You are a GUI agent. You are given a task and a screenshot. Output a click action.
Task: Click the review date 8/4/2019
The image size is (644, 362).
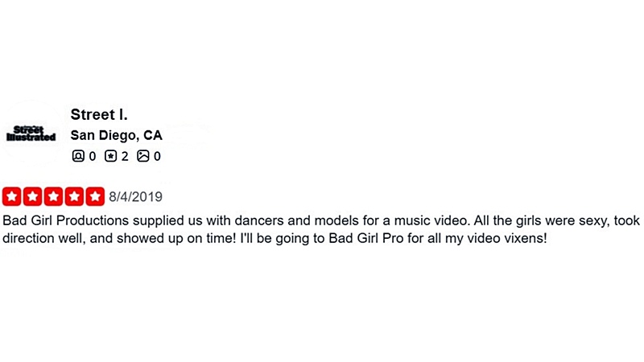pyautogui.click(x=136, y=196)
